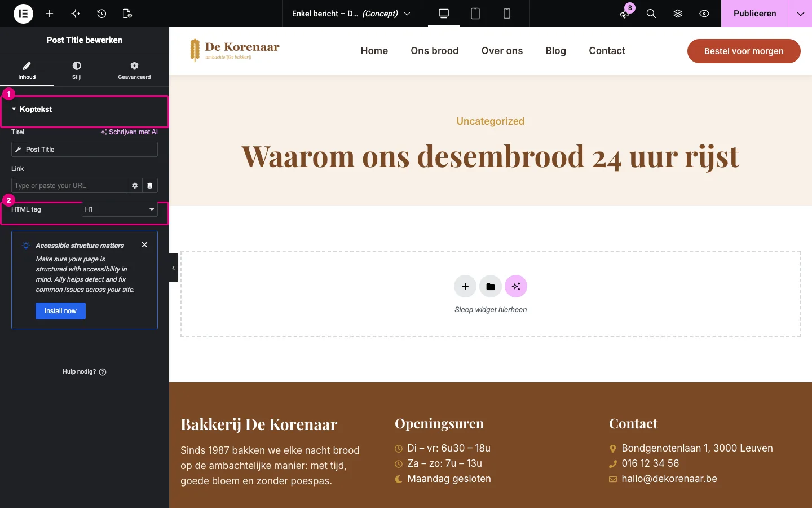Open the Ons brood menu item
The image size is (812, 508).
pos(435,51)
